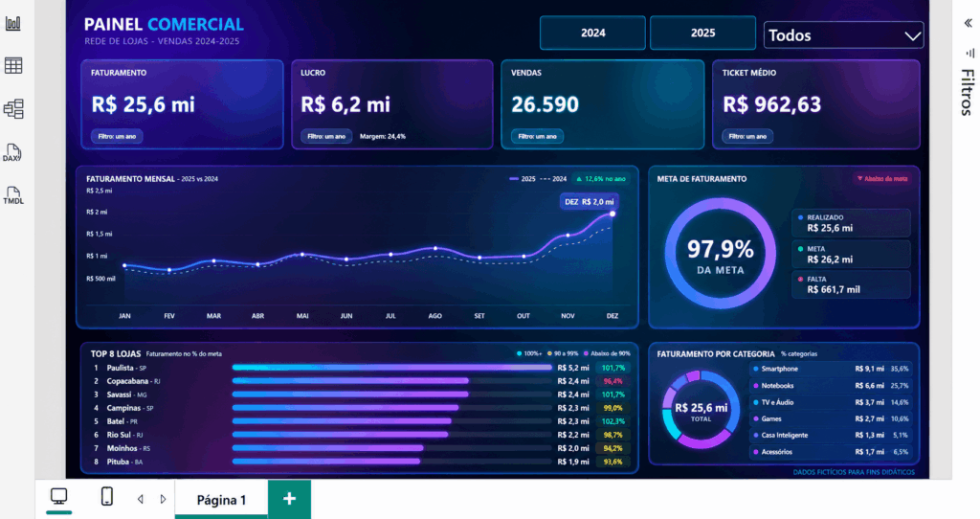The image size is (980, 519).
Task: Click the Meta R$ 26,2 mi legend box
Action: tap(851, 254)
